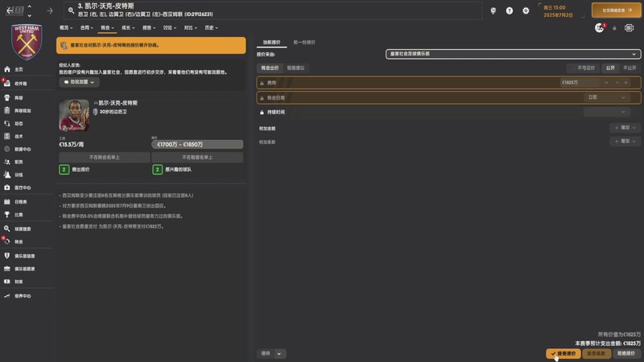This screenshot has width=644, height=362.
Task: Open the 历史 history menu
Action: pyautogui.click(x=211, y=28)
